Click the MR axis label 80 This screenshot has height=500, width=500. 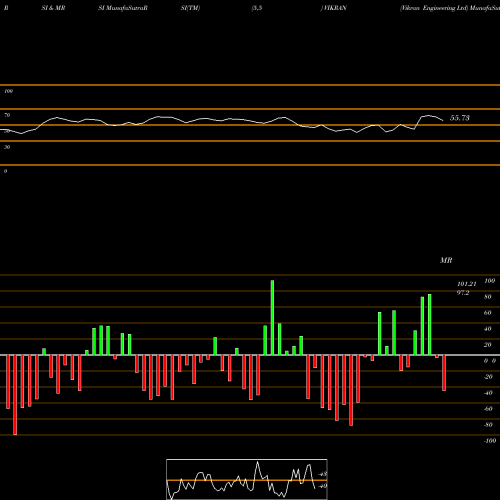(x=488, y=297)
